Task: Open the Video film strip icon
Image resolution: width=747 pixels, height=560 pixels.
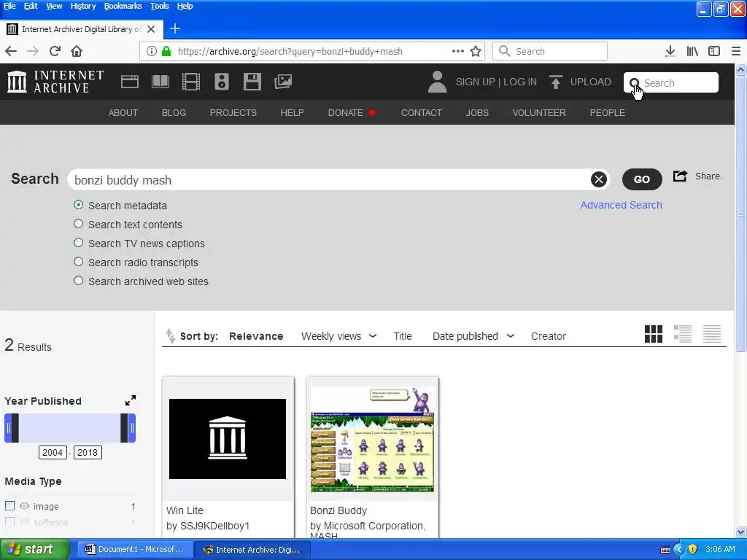Action: pyautogui.click(x=191, y=82)
